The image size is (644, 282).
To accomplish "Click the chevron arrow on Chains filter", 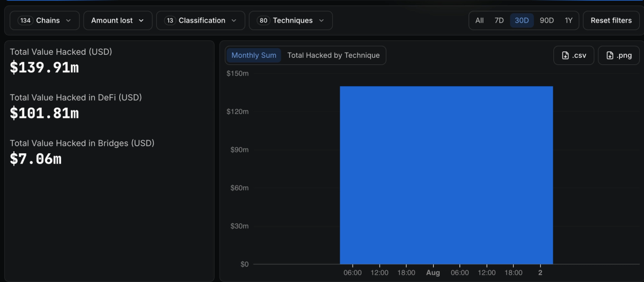I will 68,20.
